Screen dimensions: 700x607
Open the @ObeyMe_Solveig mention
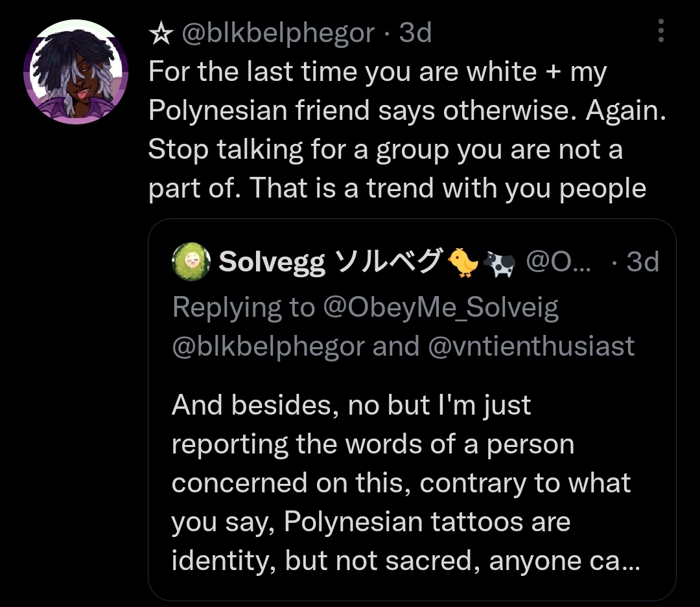pos(439,308)
